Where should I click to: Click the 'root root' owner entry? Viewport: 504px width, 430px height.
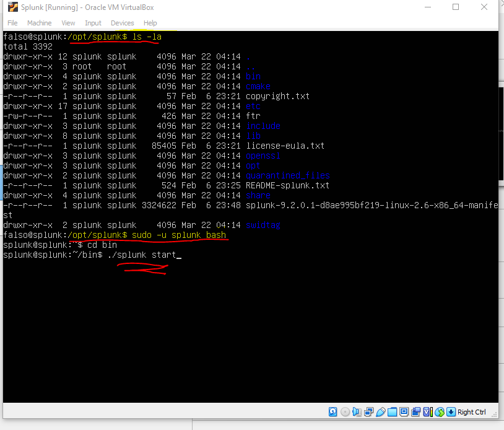click(x=99, y=66)
